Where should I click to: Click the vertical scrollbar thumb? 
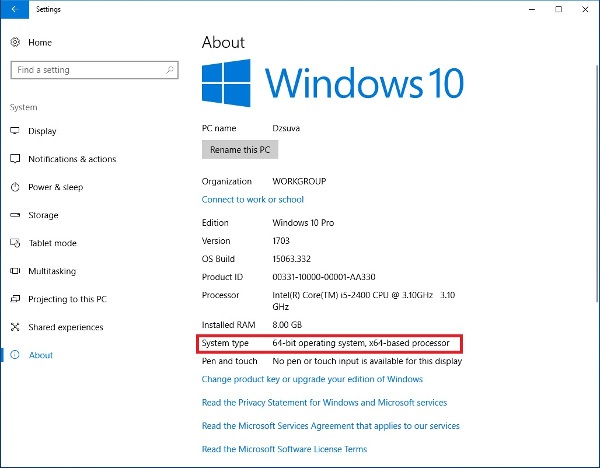tap(597, 184)
